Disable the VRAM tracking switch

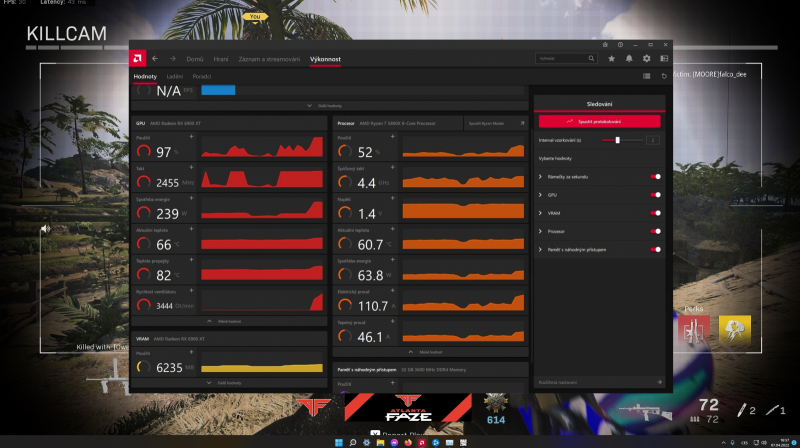pos(656,213)
